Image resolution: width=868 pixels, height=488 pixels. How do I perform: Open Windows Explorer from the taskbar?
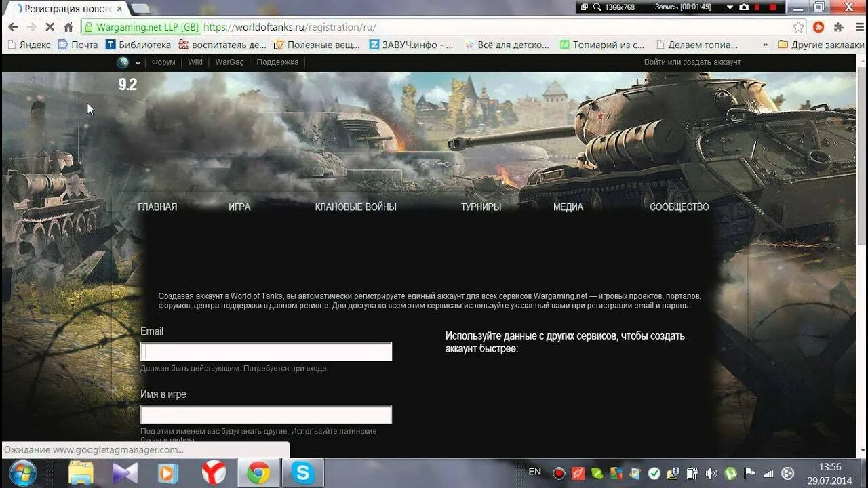pos(81,472)
